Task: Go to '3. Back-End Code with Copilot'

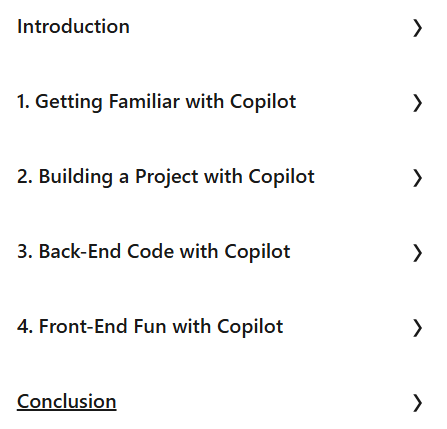Action: (154, 252)
